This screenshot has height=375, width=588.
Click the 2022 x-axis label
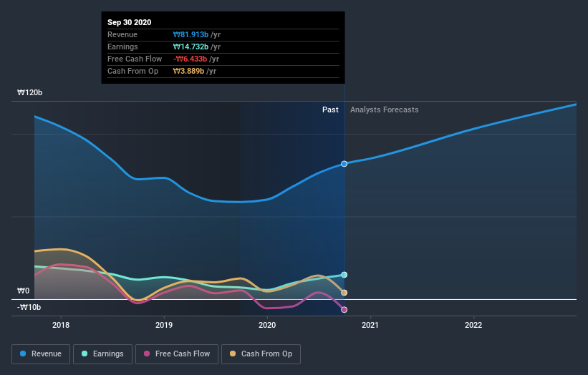473,325
